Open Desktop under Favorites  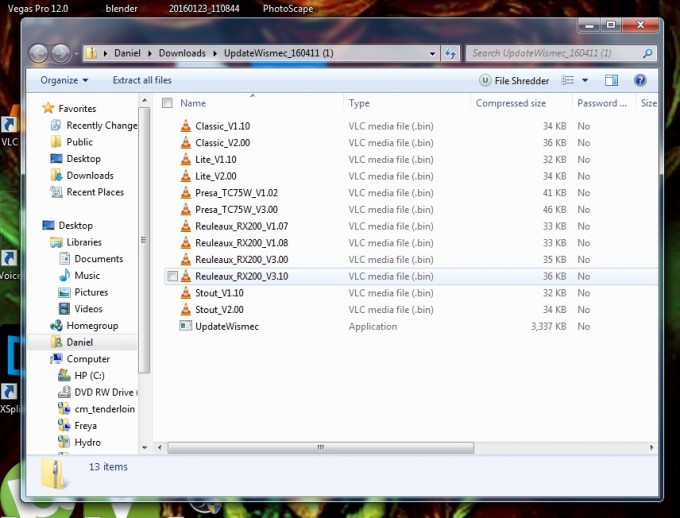click(83, 159)
